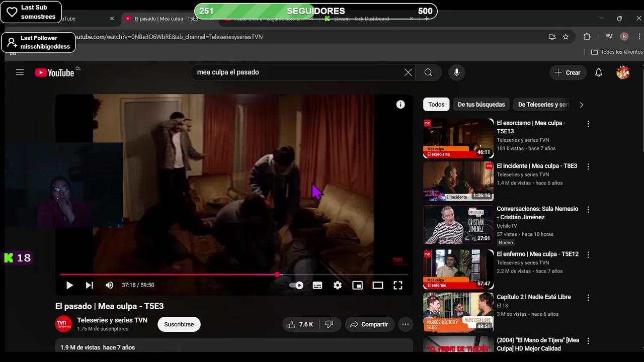
Task: Open options for El Mano de Tijera video
Action: (588, 341)
